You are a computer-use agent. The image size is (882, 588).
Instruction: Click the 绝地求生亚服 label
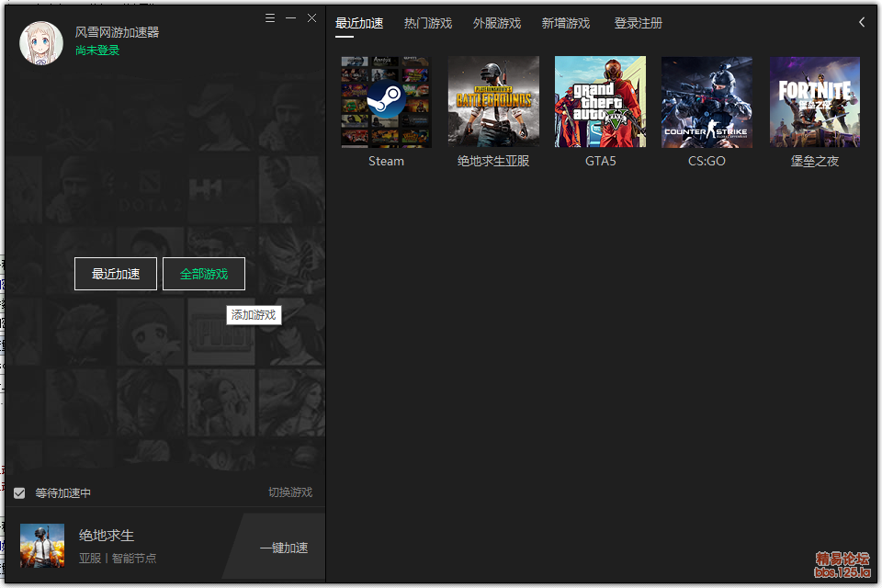pos(493,161)
